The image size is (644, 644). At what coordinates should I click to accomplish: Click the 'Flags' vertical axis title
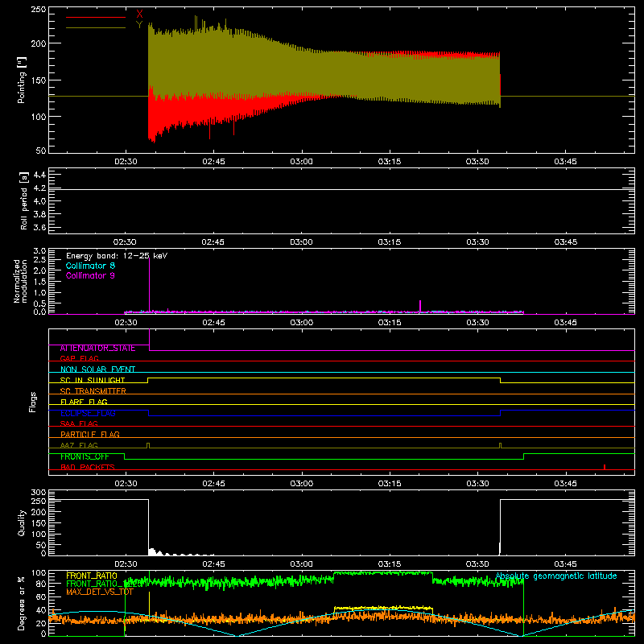click(x=32, y=402)
